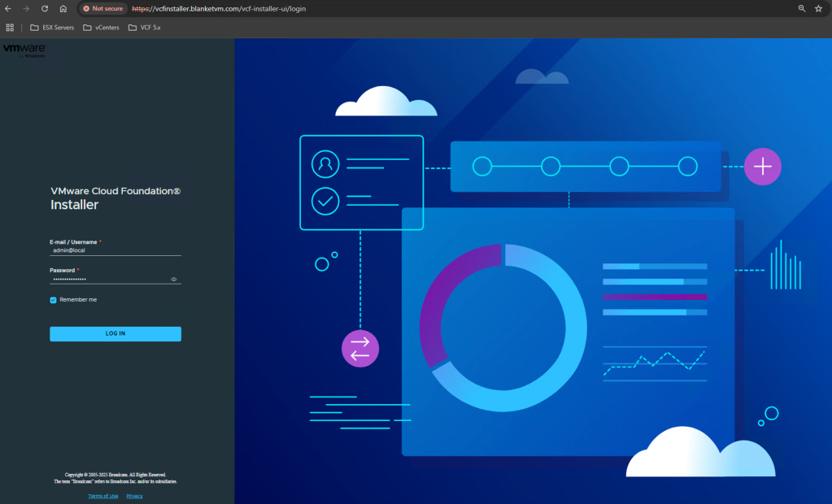Open the Terms of Use link
The height and width of the screenshot is (504, 832).
coord(103,496)
